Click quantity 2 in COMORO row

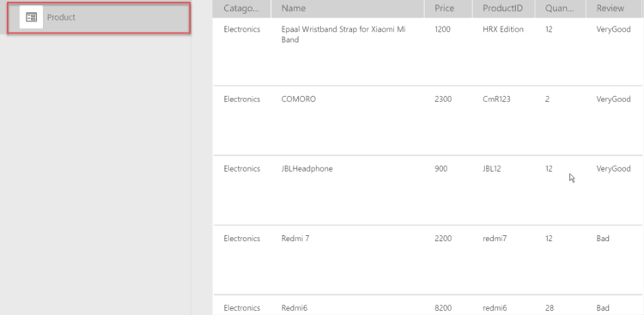[548, 99]
